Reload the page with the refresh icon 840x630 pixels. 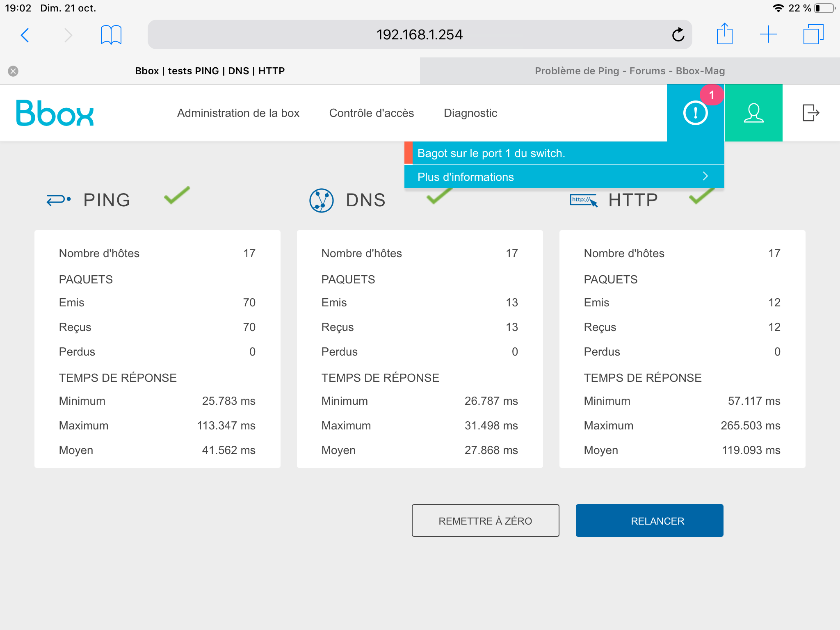678,35
